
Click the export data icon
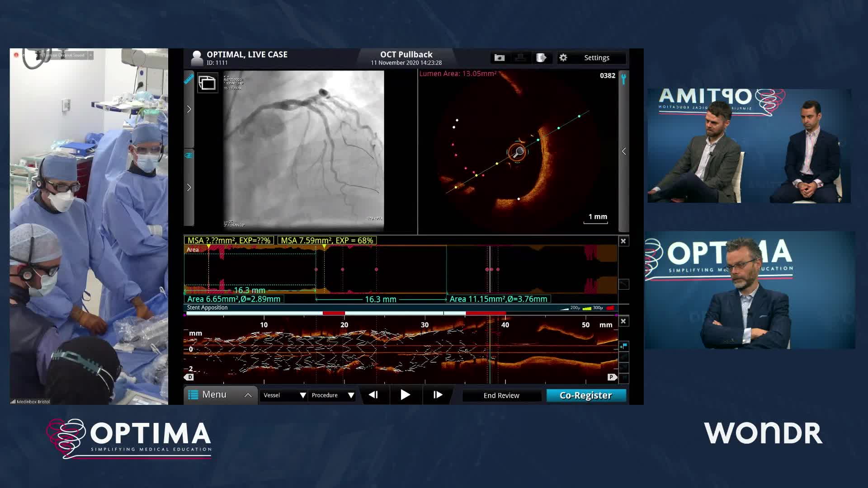click(x=541, y=58)
